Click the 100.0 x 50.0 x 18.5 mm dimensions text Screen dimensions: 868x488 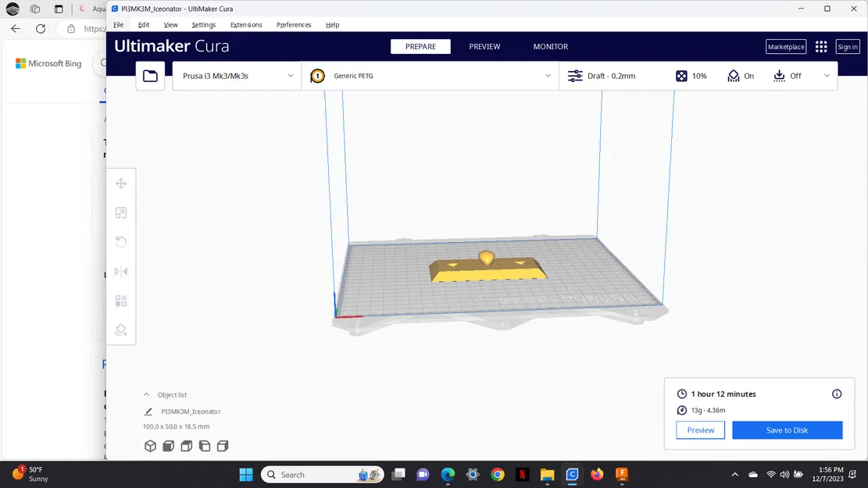click(176, 426)
